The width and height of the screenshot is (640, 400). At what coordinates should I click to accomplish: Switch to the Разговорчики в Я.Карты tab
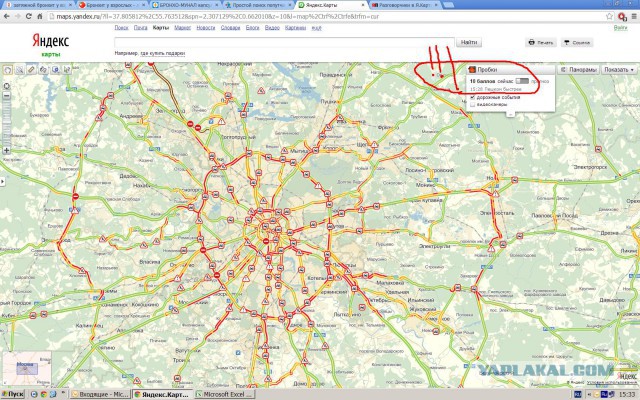[404, 5]
